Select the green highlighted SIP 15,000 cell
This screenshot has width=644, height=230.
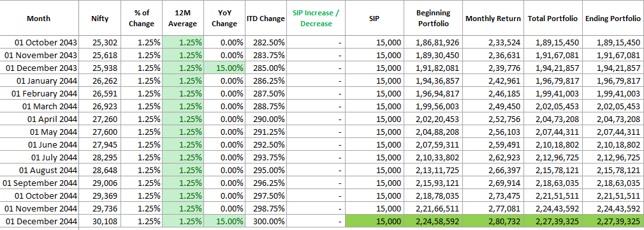(x=374, y=221)
